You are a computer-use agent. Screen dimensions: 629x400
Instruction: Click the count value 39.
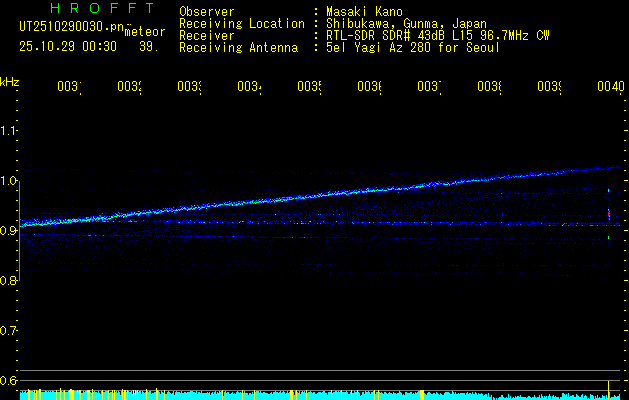149,47
